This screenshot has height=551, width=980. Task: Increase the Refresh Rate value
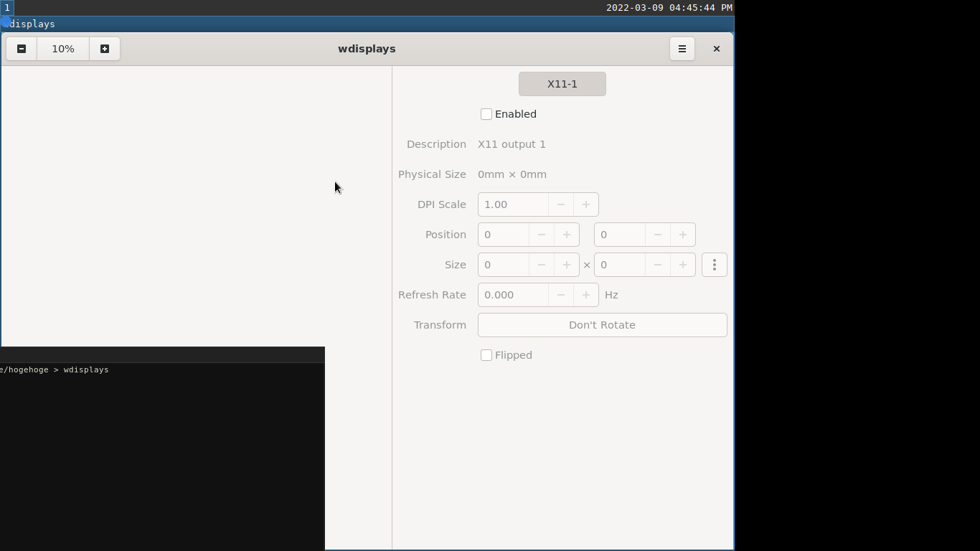point(586,295)
